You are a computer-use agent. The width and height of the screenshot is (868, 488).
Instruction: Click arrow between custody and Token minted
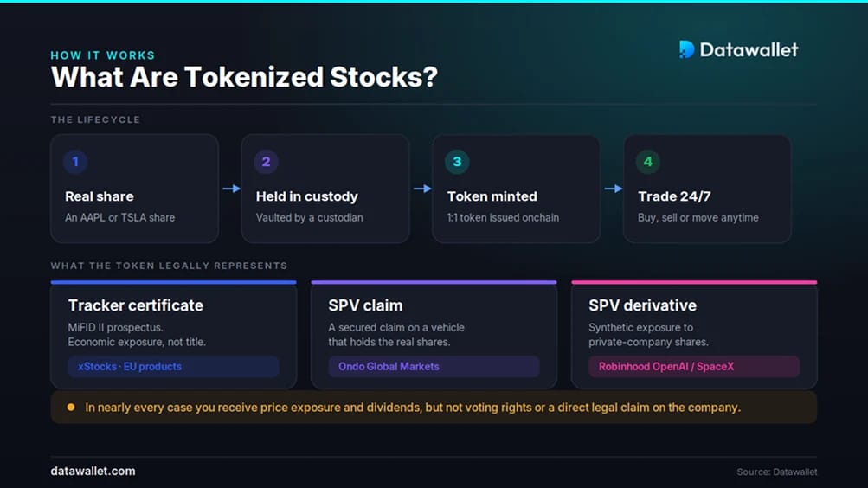(422, 189)
